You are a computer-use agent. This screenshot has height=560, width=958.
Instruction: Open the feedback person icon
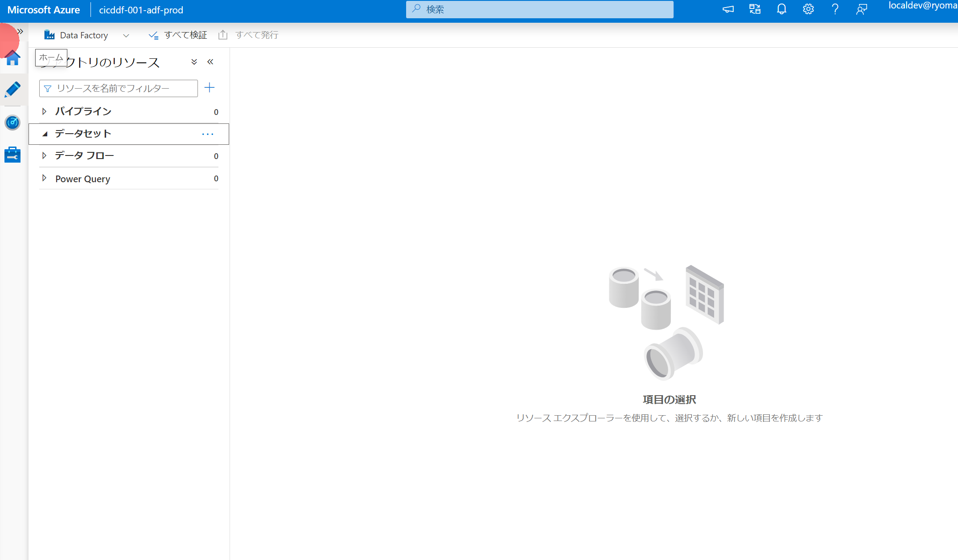[x=861, y=9]
